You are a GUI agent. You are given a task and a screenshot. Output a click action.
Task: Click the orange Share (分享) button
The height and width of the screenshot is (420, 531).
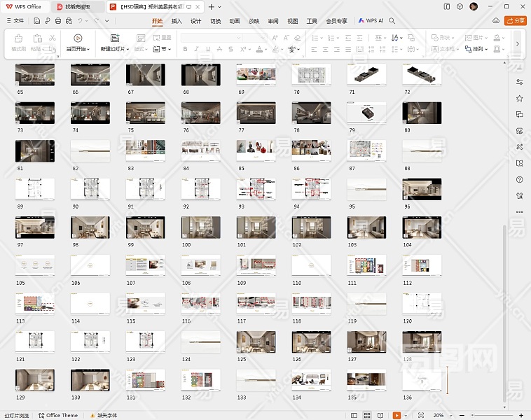click(x=516, y=21)
